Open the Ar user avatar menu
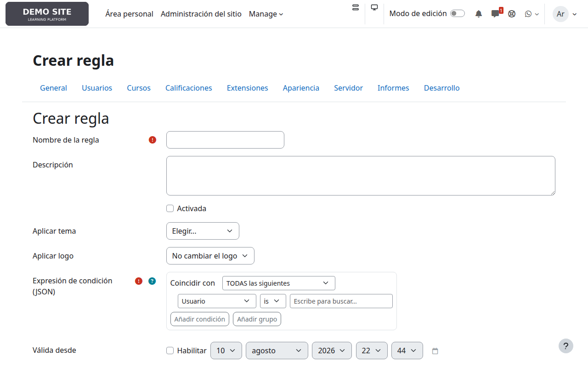The width and height of the screenshot is (588, 368). [x=565, y=14]
